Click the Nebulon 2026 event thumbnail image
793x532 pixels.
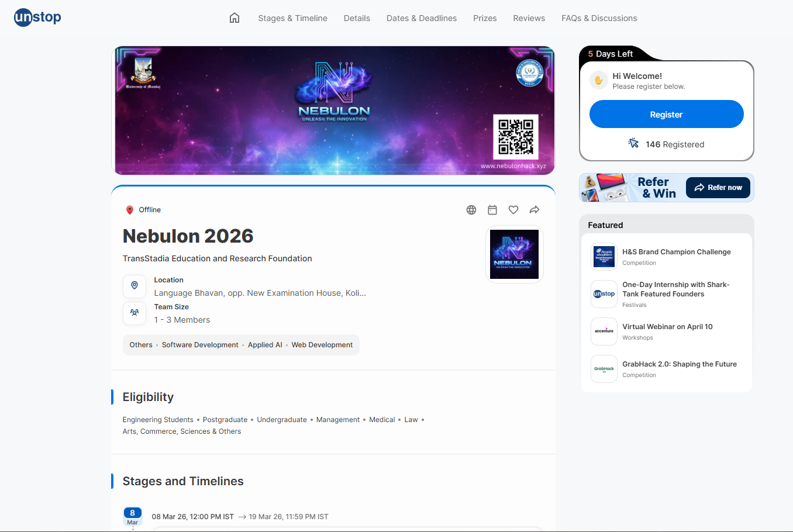514,254
